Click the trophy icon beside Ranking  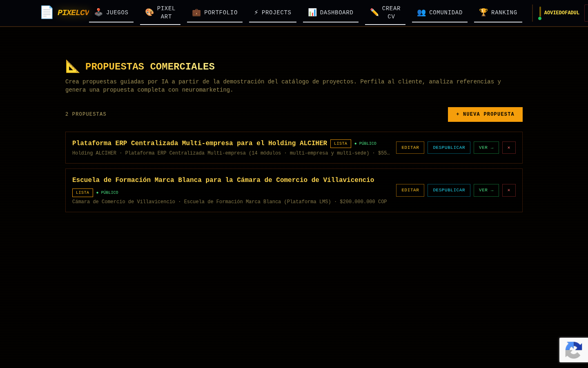[x=483, y=12]
